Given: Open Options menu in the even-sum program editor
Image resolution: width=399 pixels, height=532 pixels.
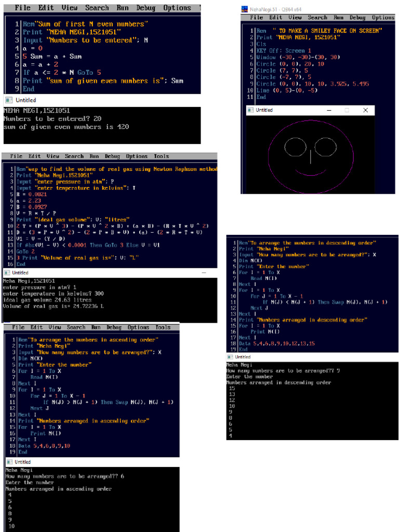Looking at the screenshot, I should 177,8.
